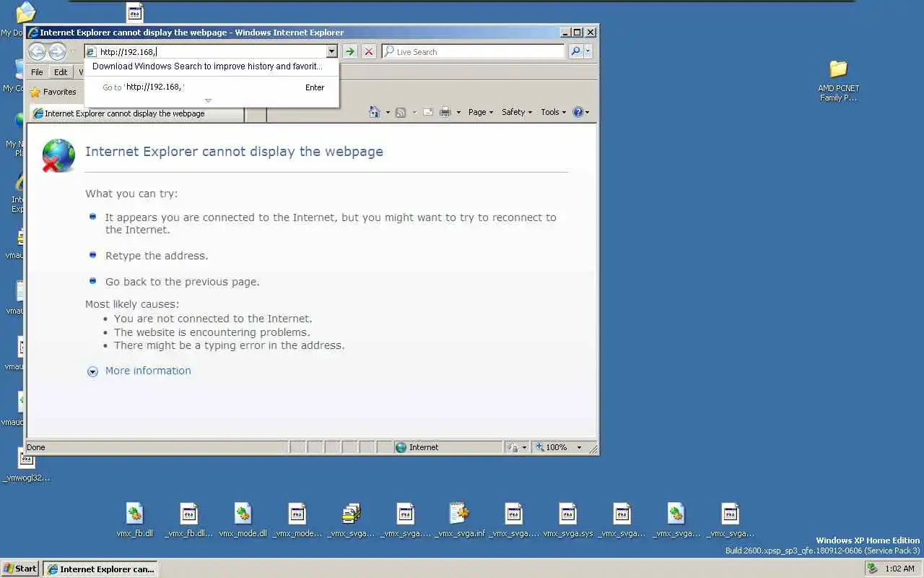Open the File menu
Viewport: 924px width, 578px height.
tap(37, 72)
